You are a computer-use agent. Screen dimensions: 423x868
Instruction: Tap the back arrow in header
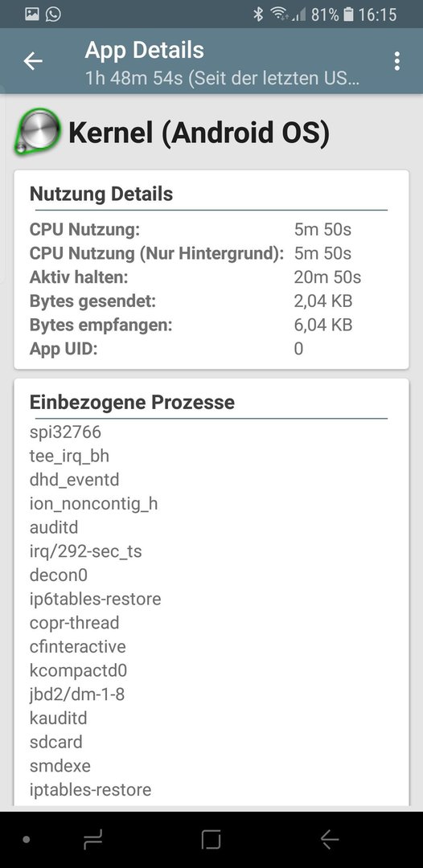tap(33, 61)
